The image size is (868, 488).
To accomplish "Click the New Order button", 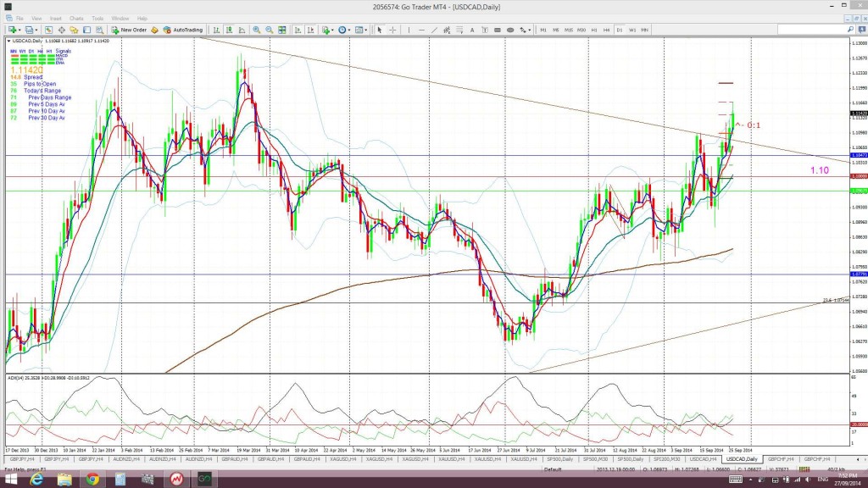I will [129, 30].
